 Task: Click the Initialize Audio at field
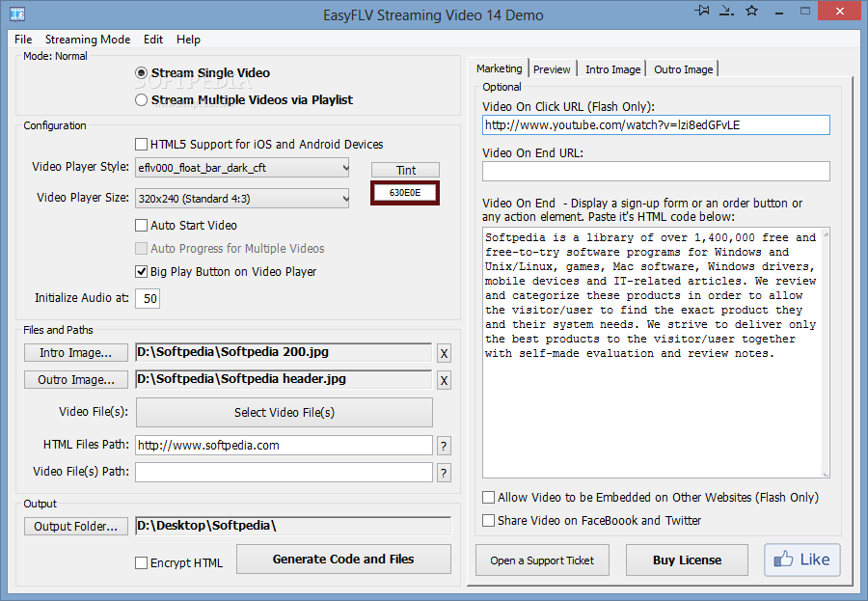click(148, 298)
